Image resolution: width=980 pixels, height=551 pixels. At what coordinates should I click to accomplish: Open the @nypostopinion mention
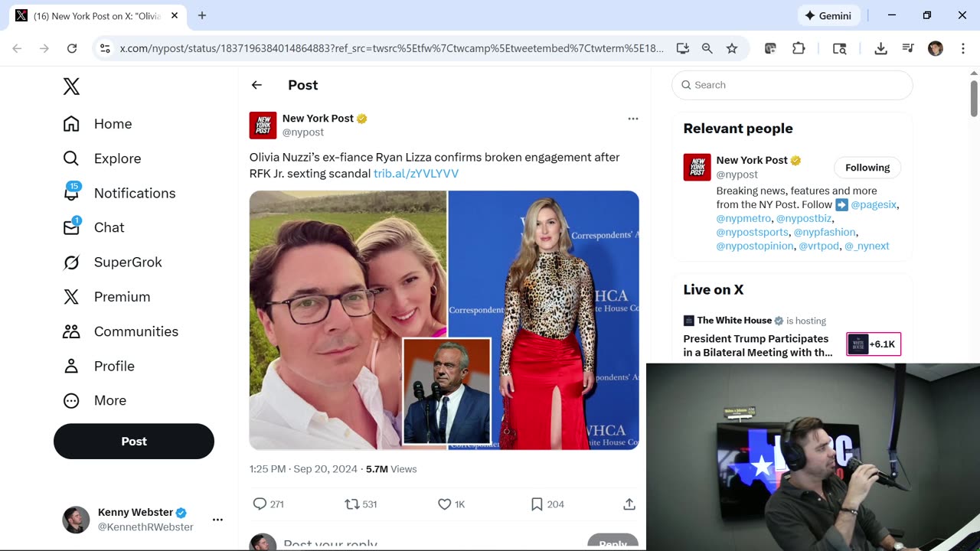(753, 246)
